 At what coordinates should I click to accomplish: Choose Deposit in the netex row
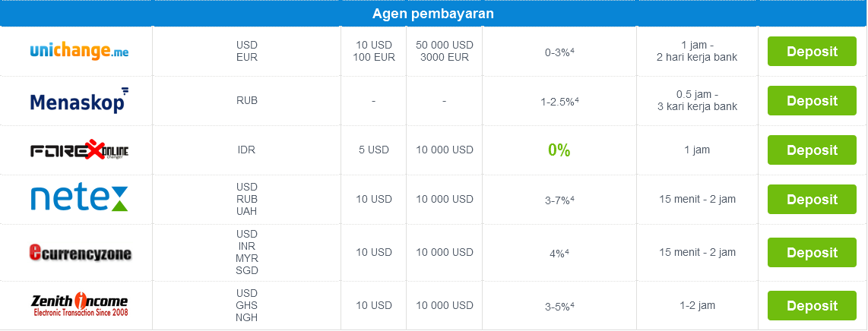click(x=812, y=199)
